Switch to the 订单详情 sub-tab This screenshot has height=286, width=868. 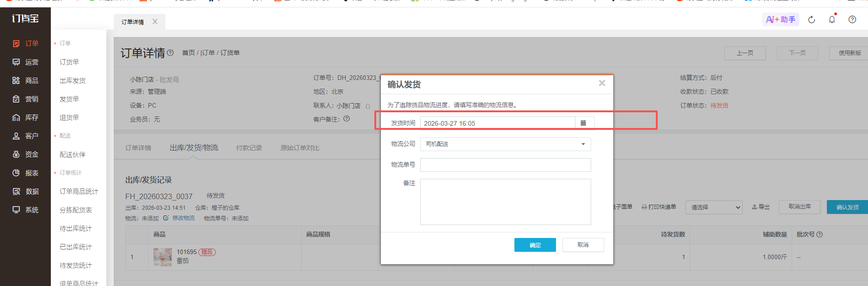point(138,148)
